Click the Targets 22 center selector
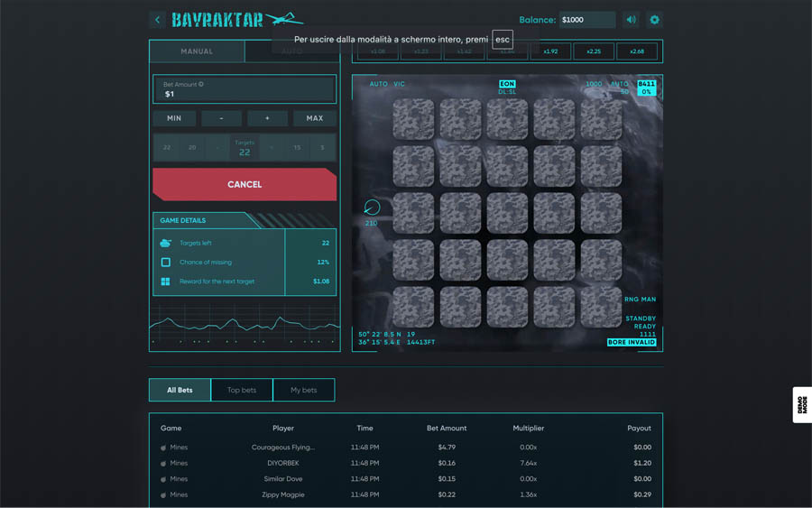This screenshot has width=812, height=508. click(245, 148)
